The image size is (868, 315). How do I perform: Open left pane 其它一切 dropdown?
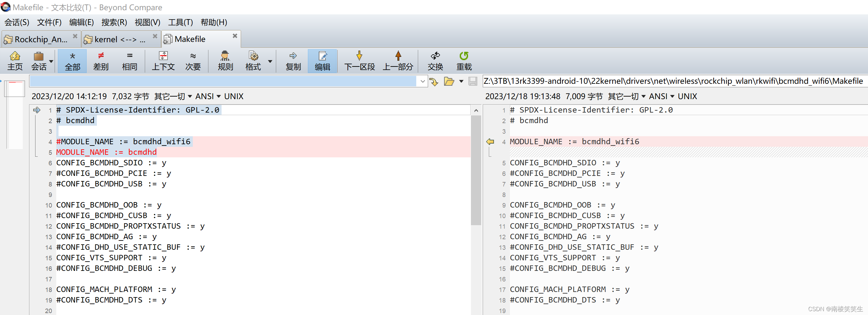(x=173, y=96)
